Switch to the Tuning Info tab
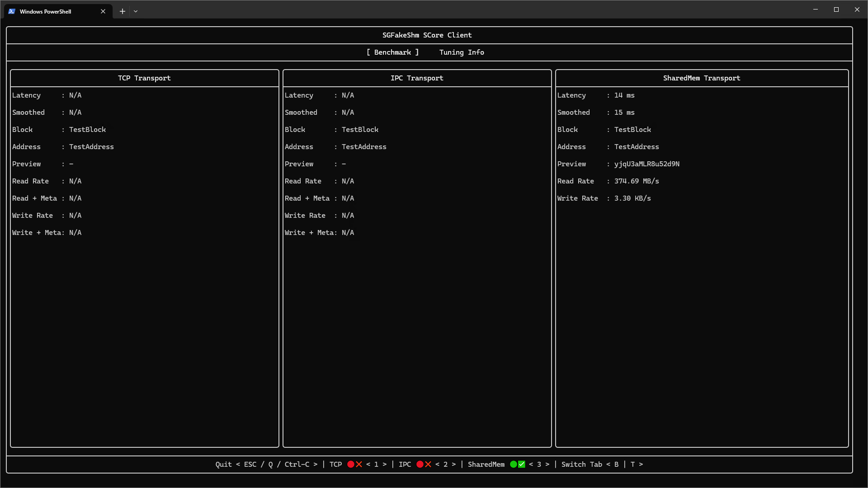 pyautogui.click(x=462, y=52)
